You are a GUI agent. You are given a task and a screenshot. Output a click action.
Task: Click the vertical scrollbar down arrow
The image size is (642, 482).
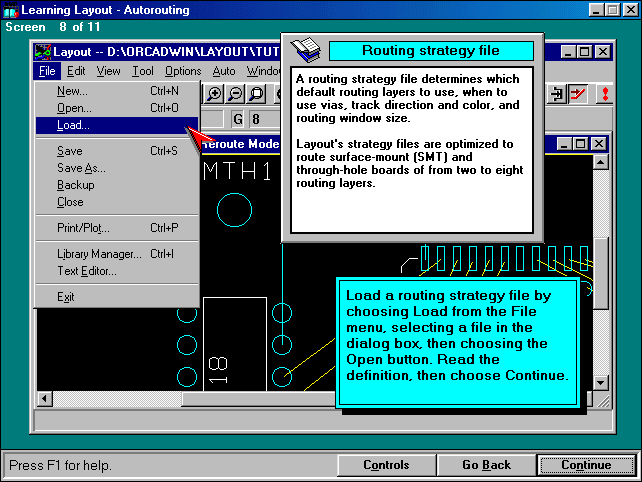pos(603,382)
